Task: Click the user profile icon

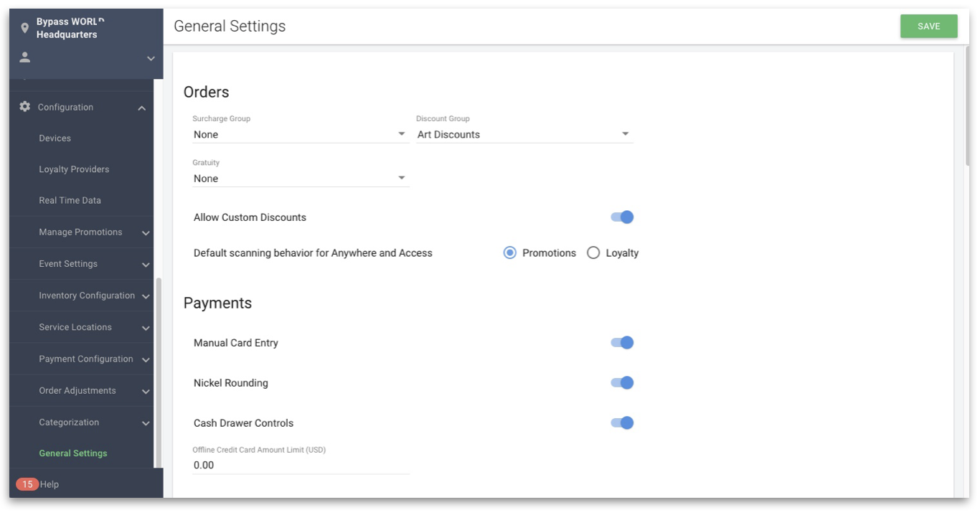Action: point(25,57)
